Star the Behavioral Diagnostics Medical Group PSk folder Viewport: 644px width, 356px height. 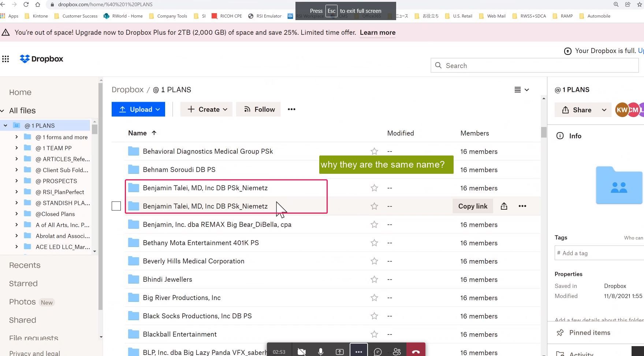coord(374,151)
